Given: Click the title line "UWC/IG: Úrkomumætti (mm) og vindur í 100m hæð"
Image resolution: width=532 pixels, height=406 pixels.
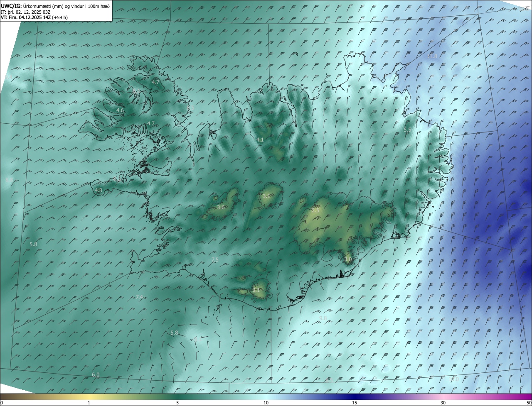Looking at the screenshot, I should point(55,6).
